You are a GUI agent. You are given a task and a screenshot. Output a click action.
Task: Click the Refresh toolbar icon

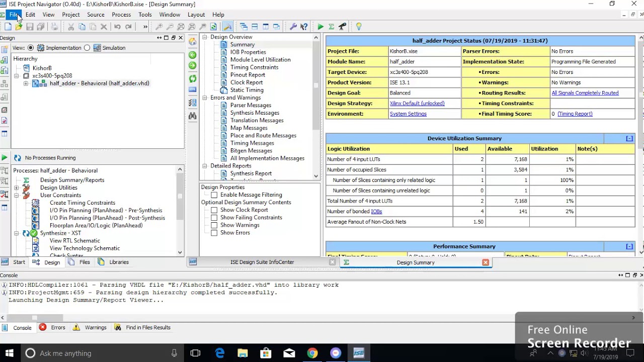click(214, 27)
